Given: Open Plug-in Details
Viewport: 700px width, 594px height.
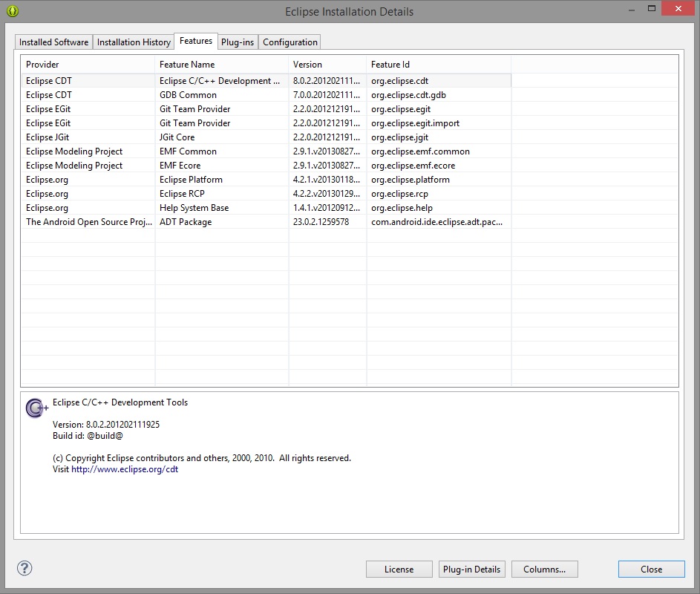Looking at the screenshot, I should tap(472, 569).
